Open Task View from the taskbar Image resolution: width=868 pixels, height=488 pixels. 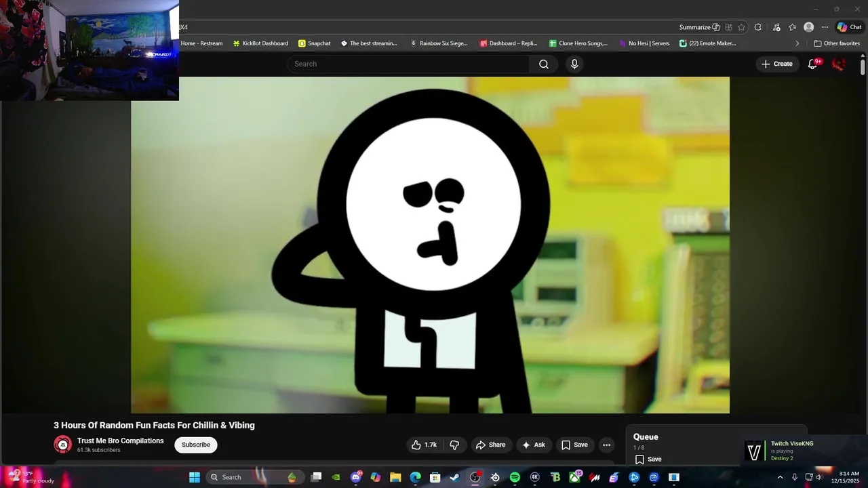click(x=316, y=477)
